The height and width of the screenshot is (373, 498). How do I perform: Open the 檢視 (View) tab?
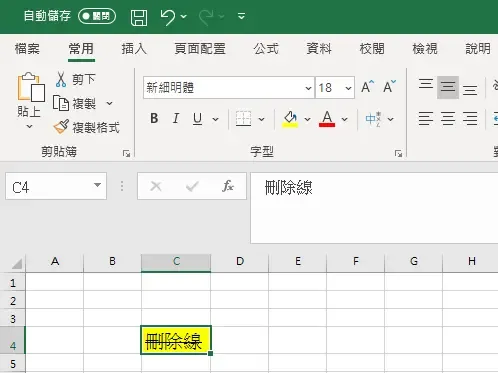coord(425,49)
